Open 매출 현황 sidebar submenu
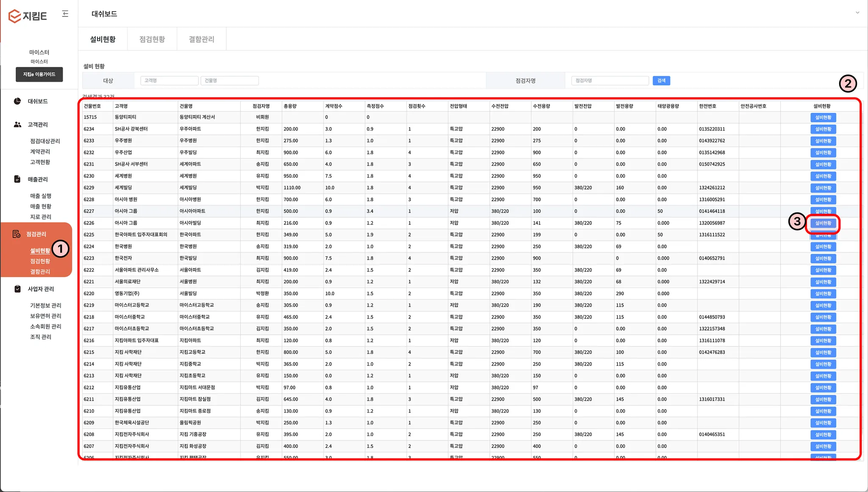 tap(41, 206)
